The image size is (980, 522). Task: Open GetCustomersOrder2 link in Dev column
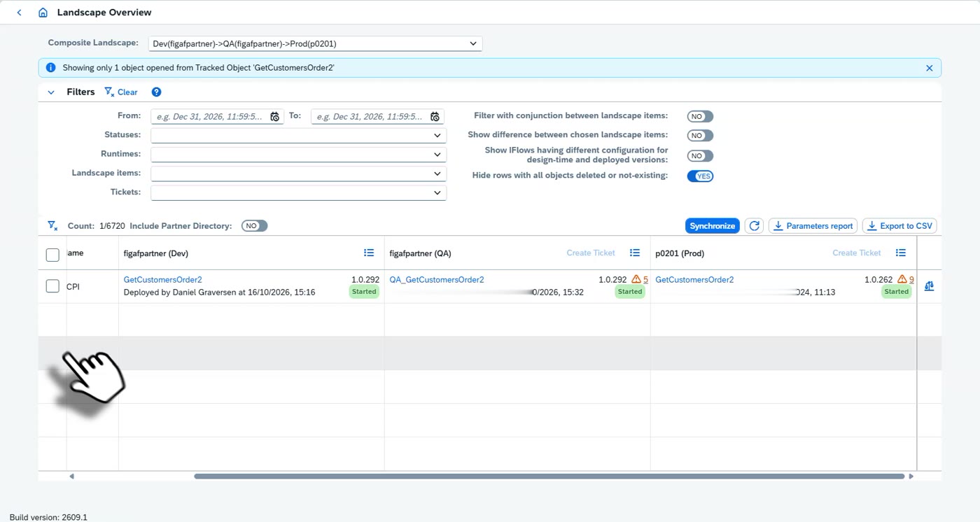coord(163,280)
